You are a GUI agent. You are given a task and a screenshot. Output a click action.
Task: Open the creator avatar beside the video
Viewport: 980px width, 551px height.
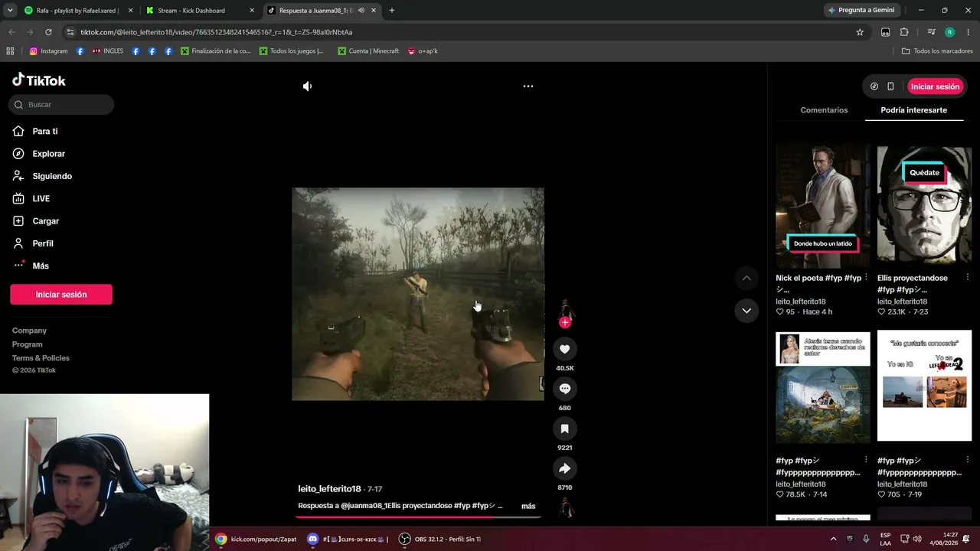pos(565,309)
